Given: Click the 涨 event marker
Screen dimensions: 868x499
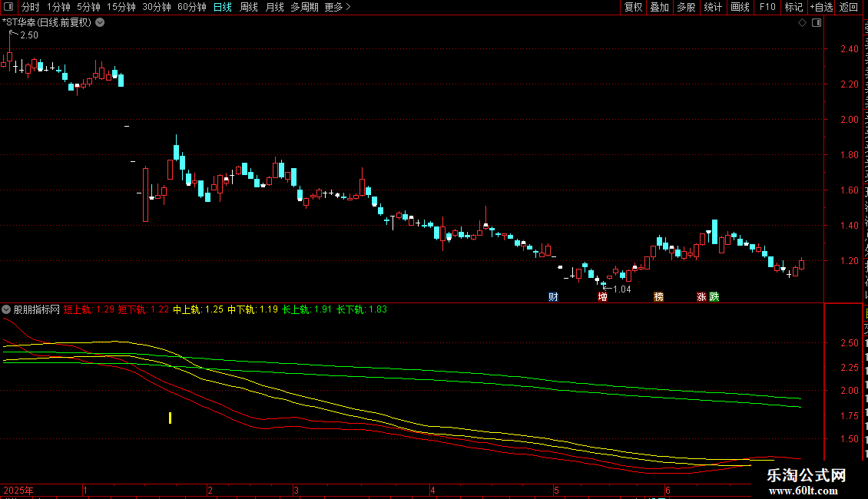Looking at the screenshot, I should pyautogui.click(x=701, y=297).
